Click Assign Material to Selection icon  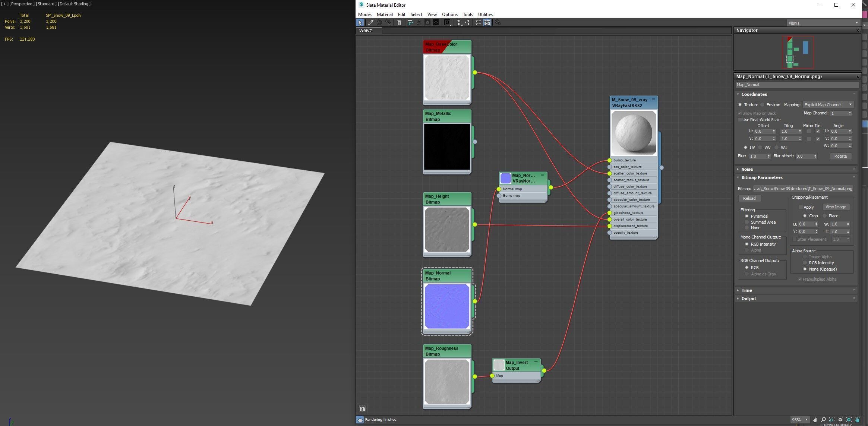(388, 23)
